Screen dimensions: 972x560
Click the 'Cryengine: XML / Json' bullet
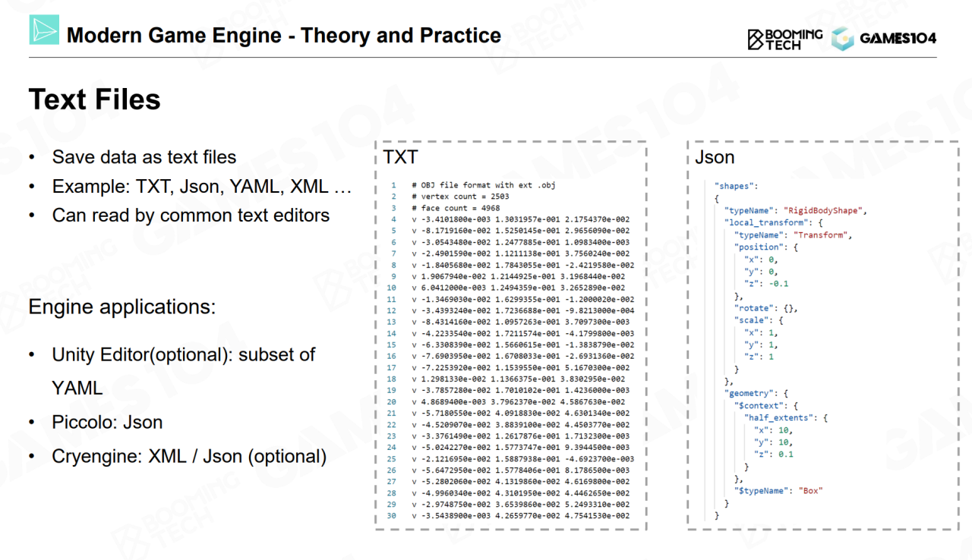(x=189, y=456)
